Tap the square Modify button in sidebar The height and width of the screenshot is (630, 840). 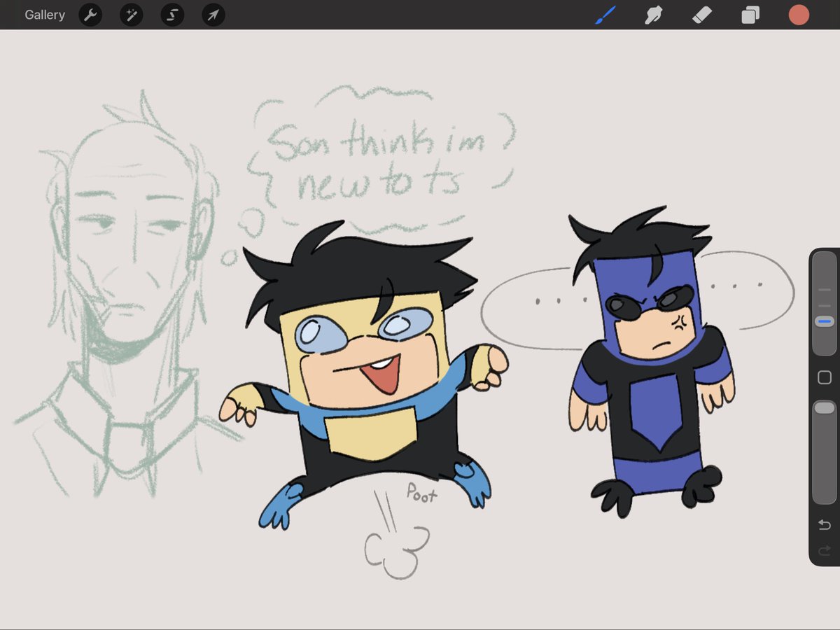click(825, 378)
